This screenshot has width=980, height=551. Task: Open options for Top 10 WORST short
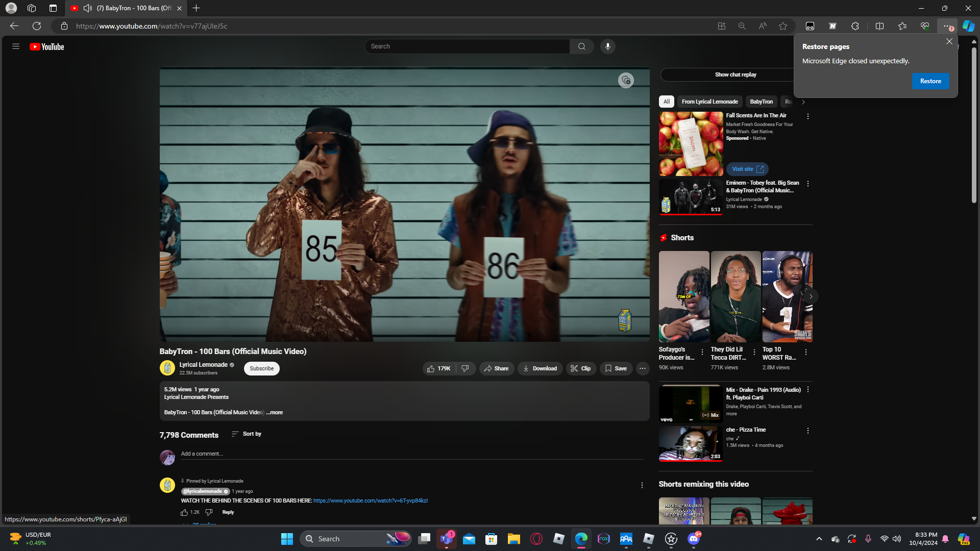(x=806, y=352)
